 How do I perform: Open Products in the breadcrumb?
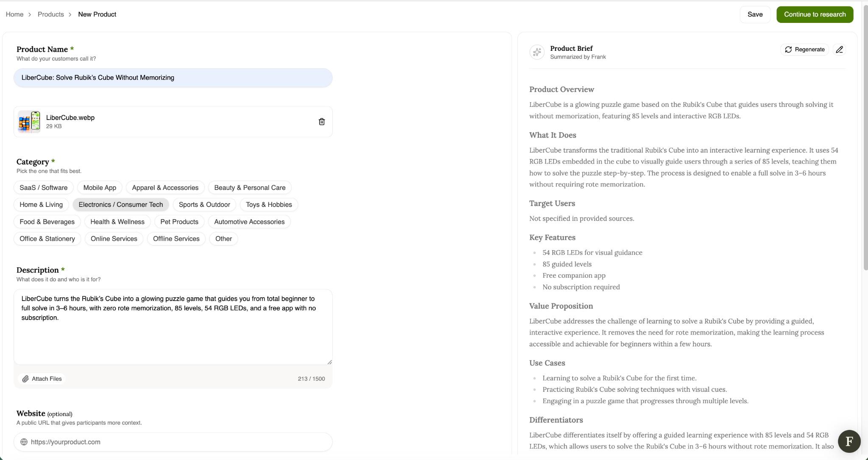tap(51, 14)
